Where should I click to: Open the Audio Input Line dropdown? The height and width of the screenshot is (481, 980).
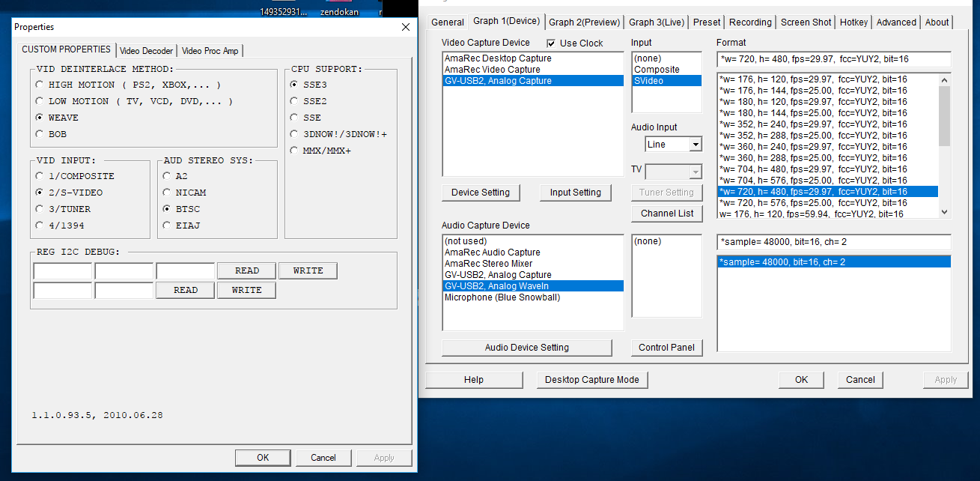[696, 145]
